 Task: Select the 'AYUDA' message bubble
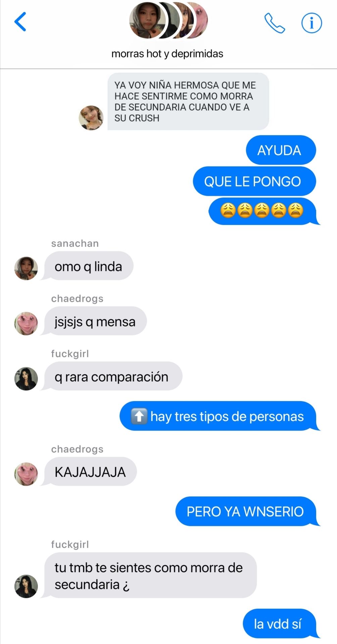coord(281,150)
